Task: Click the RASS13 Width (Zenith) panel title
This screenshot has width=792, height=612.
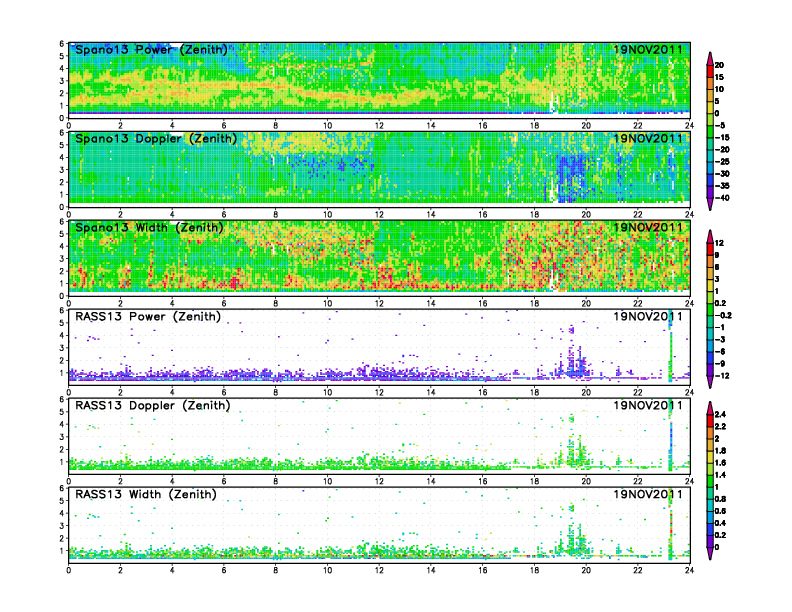Action: (145, 494)
